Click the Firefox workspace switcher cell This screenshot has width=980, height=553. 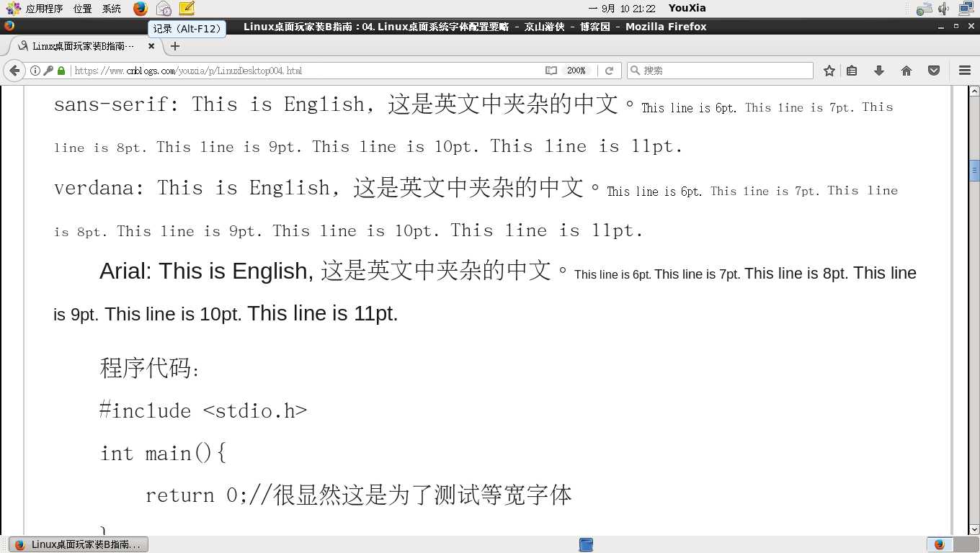click(x=940, y=545)
